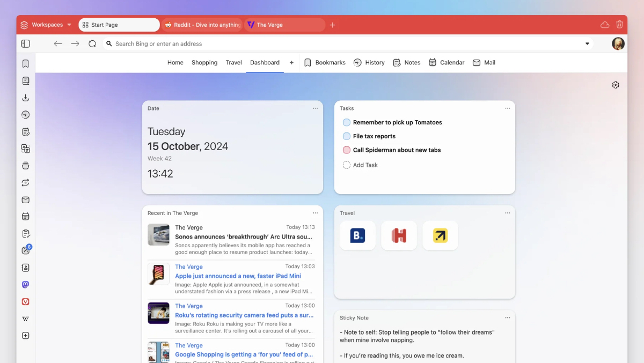Check off Remember to pick up Tomatoes

tap(347, 122)
